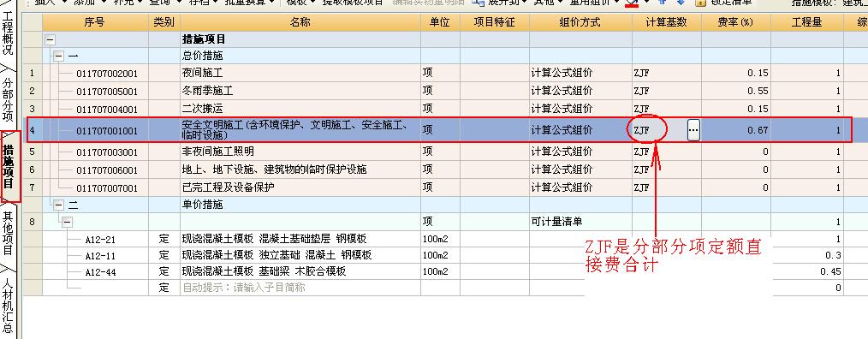
Task: Switch to the 分部分项 side tab
Action: click(8, 98)
